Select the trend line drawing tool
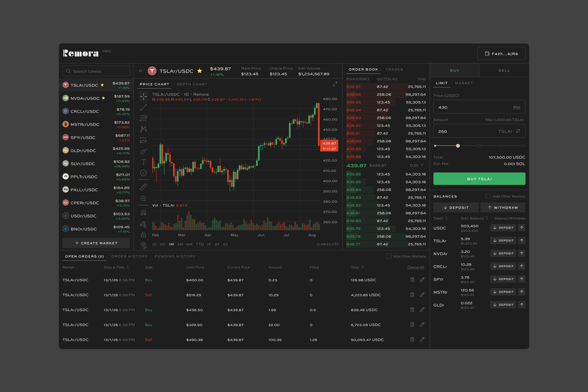 click(x=143, y=107)
